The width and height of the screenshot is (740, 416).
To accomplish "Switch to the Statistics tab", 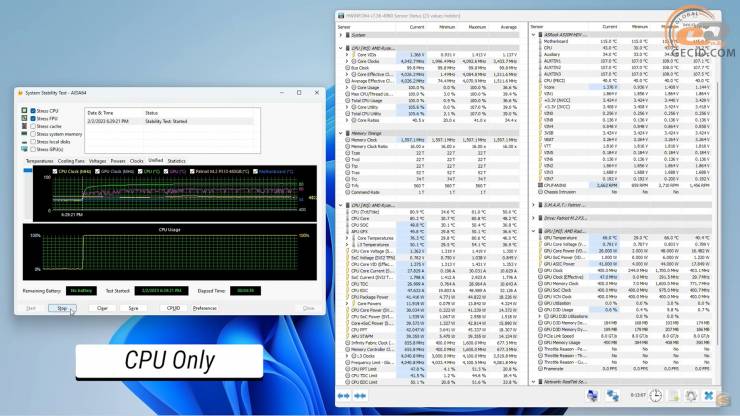I will tap(177, 161).
